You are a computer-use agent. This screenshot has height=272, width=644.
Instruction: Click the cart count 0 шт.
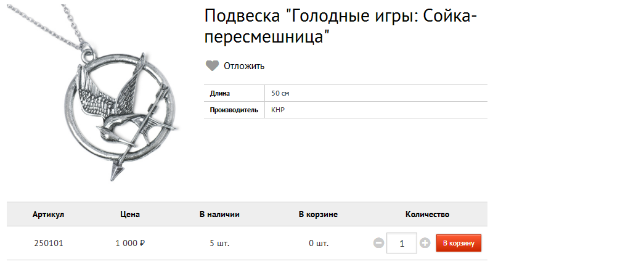(x=319, y=243)
